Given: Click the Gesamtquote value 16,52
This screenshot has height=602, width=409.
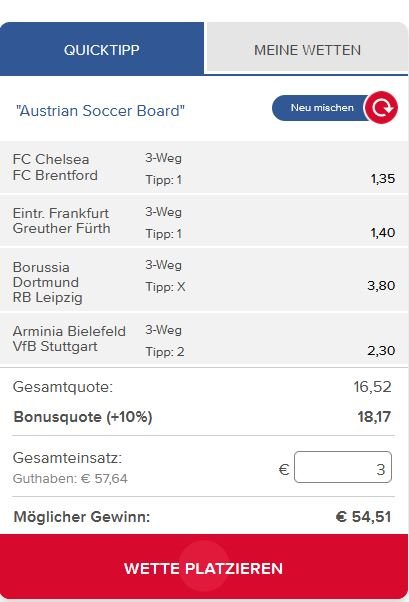Looking at the screenshot, I should 372,387.
